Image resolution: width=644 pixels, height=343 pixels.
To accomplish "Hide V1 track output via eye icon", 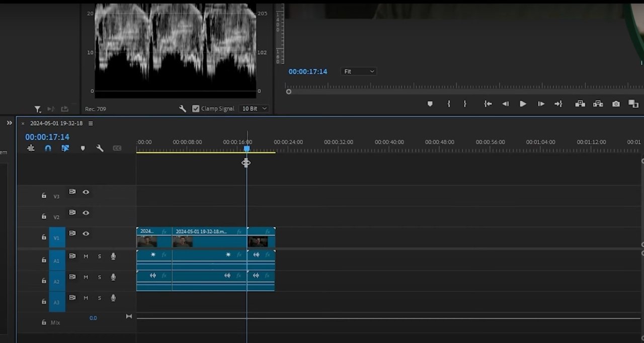I will tap(86, 233).
